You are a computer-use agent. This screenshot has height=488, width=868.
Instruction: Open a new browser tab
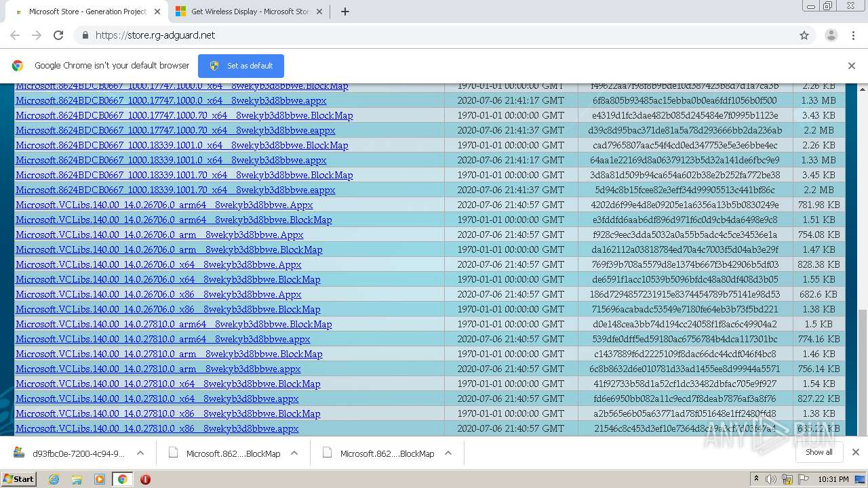(x=344, y=12)
